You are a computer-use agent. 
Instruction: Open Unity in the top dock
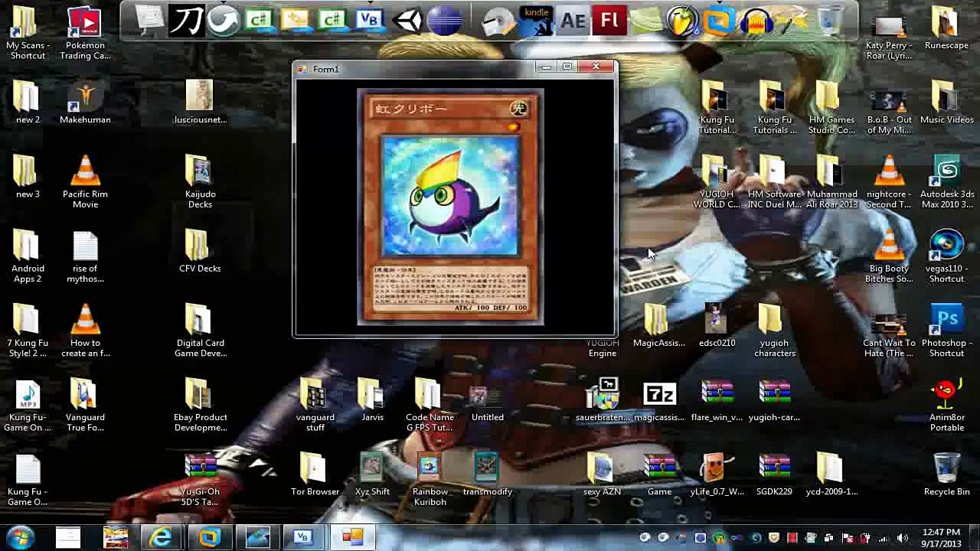[407, 21]
